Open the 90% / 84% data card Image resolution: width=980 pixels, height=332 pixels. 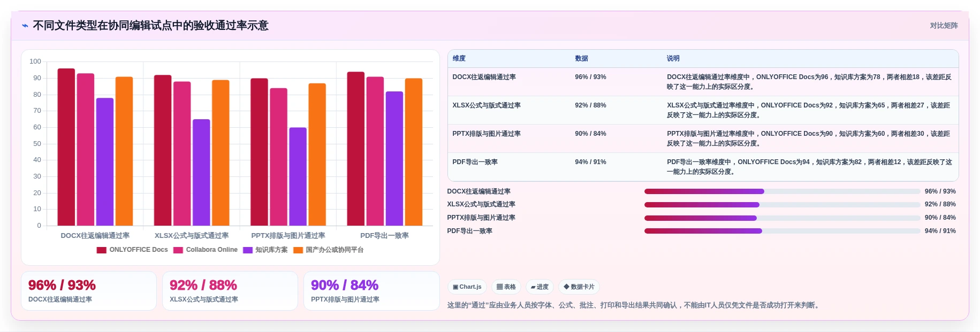pyautogui.click(x=371, y=291)
